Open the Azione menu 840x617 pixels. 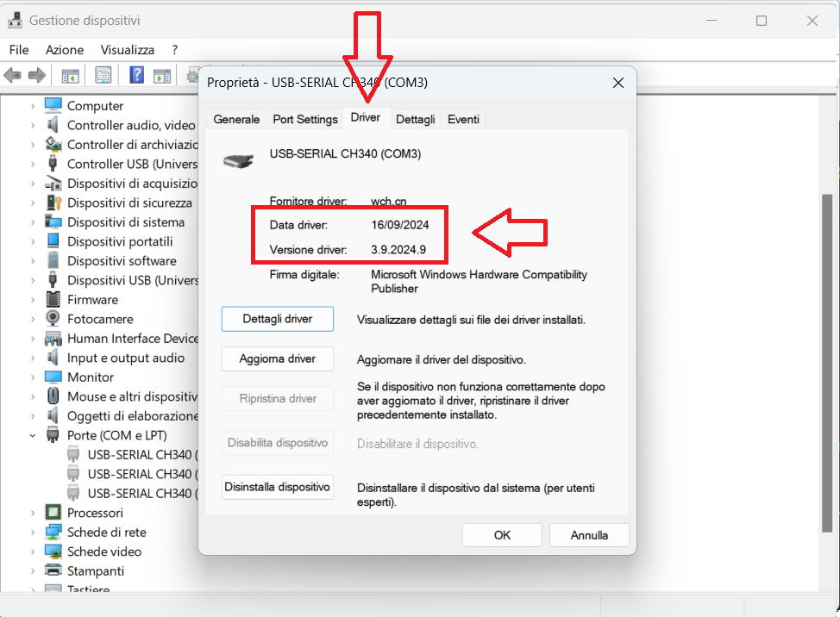coord(65,50)
